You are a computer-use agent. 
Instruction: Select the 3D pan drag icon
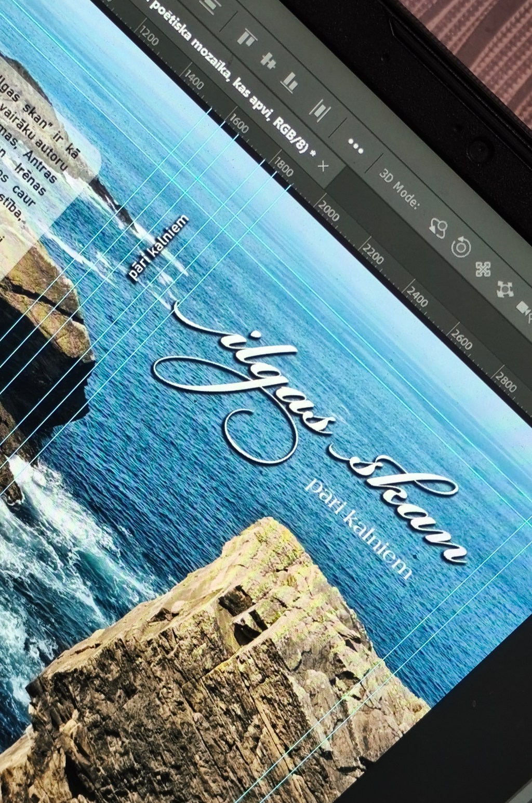click(x=483, y=269)
